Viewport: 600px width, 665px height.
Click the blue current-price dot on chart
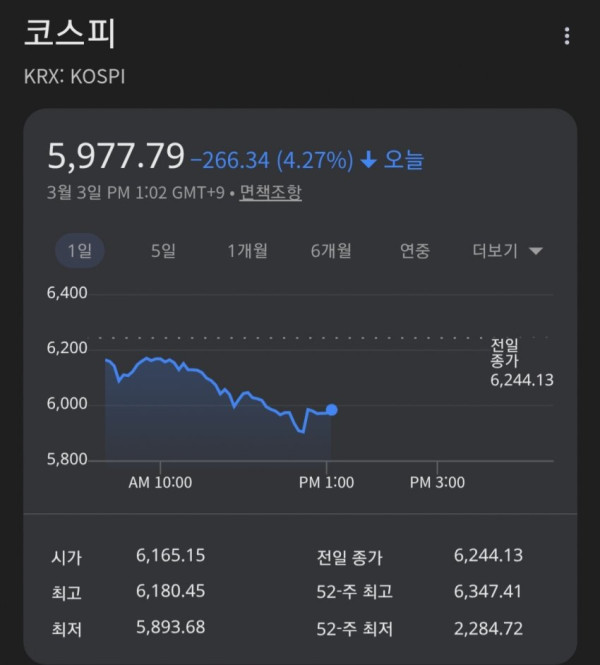[332, 410]
